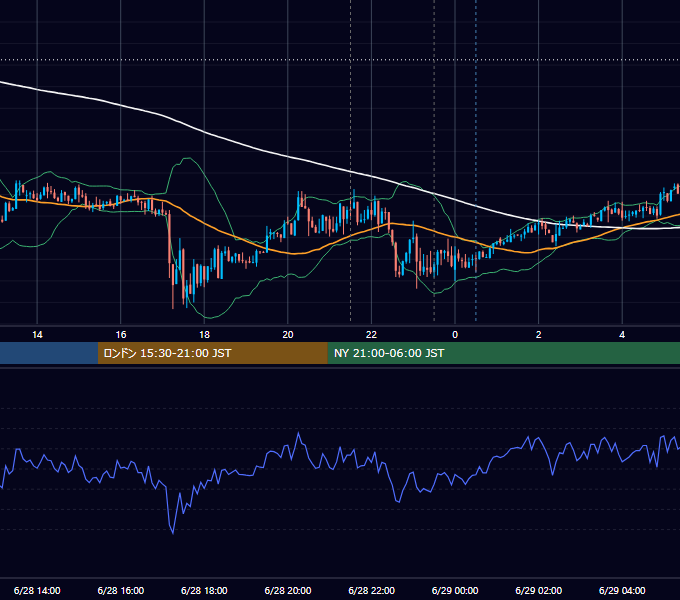Select the 4 hour label on time axis
Image resolution: width=680 pixels, height=600 pixels.
(x=622, y=335)
